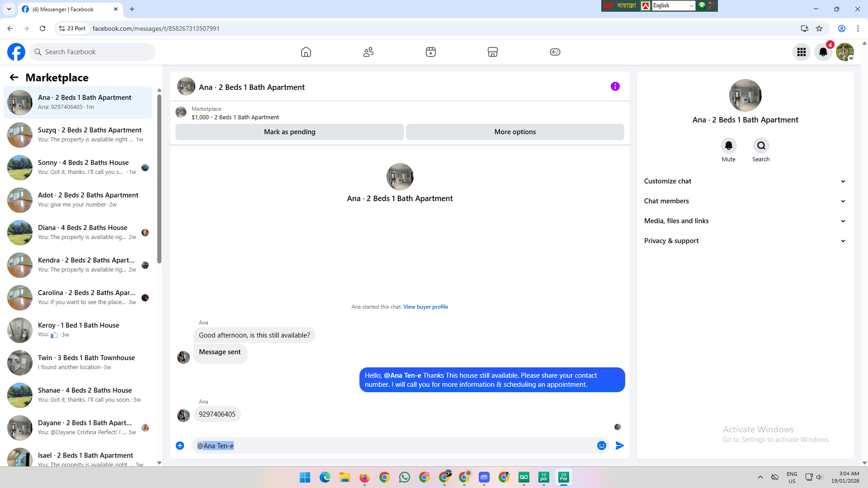Open the Chrome profile icon
Image resolution: width=868 pixels, height=488 pixels.
[842, 28]
